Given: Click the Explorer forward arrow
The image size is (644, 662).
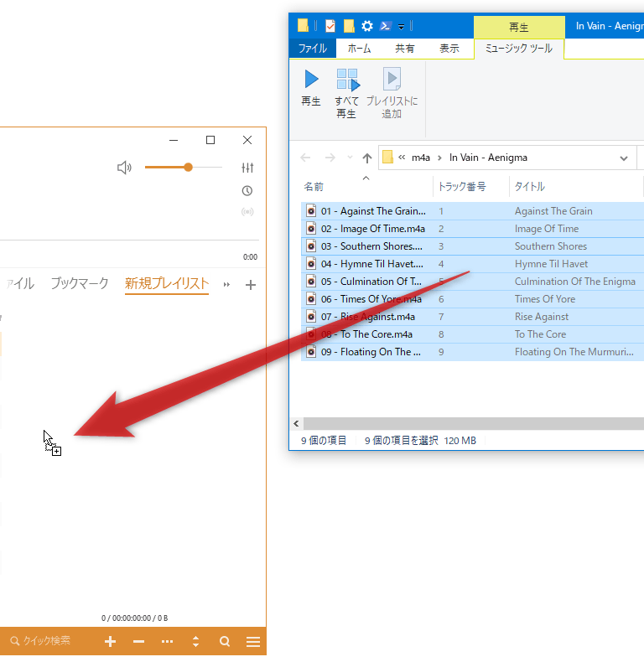Looking at the screenshot, I should point(330,158).
